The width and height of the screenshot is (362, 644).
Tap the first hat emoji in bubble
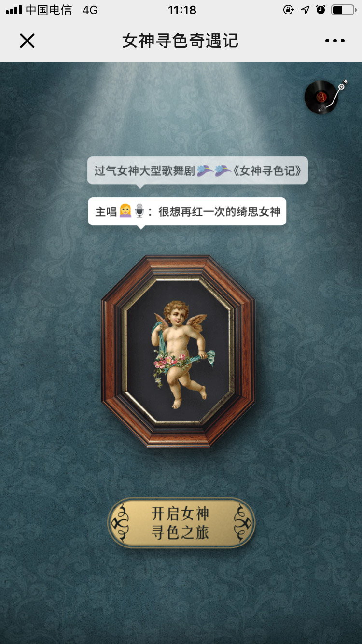click(x=205, y=170)
